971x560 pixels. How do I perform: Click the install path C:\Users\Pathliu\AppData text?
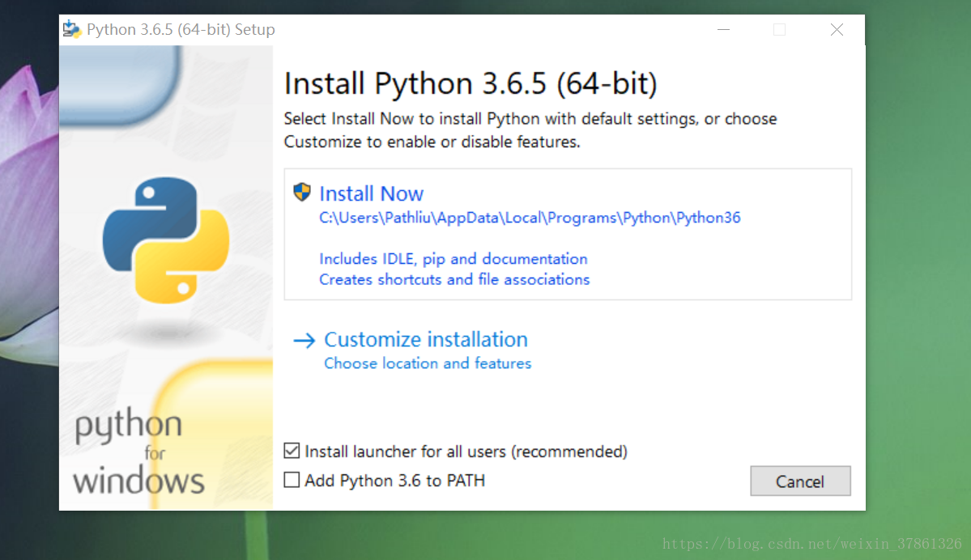point(530,218)
